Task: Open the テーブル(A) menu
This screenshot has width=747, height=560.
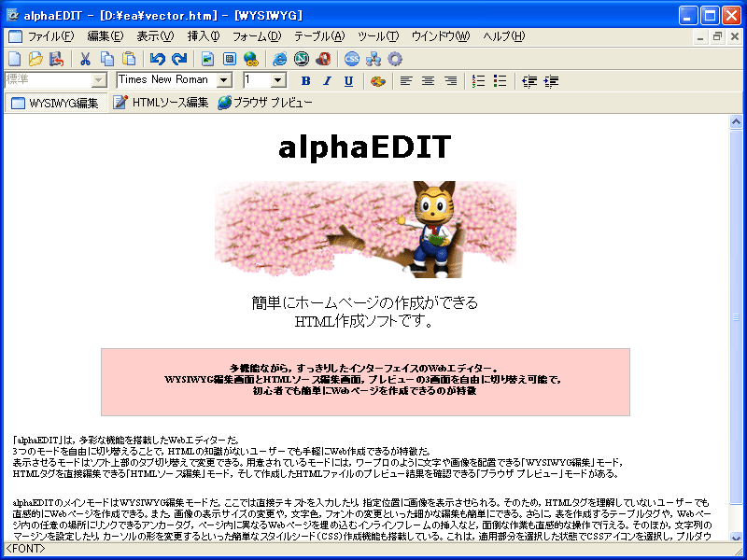Action: click(319, 36)
